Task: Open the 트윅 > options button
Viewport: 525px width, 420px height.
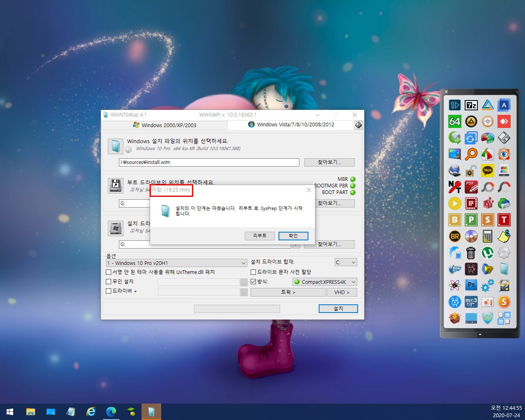Action: (x=288, y=292)
